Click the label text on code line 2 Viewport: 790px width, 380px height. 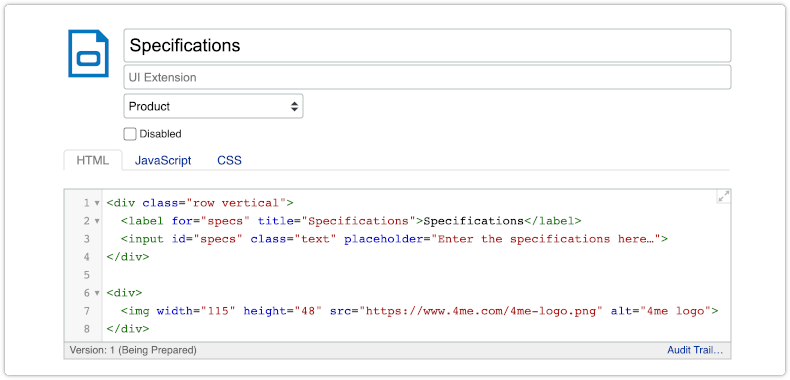coord(474,221)
